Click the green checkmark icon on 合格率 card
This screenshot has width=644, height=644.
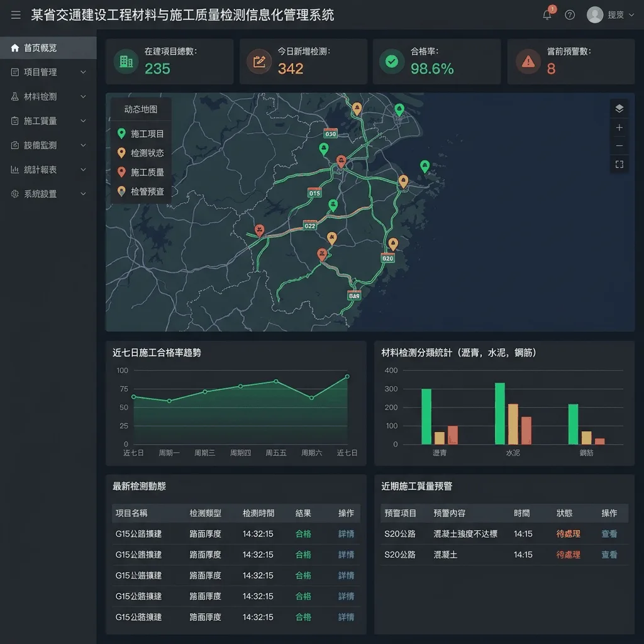[x=392, y=62]
